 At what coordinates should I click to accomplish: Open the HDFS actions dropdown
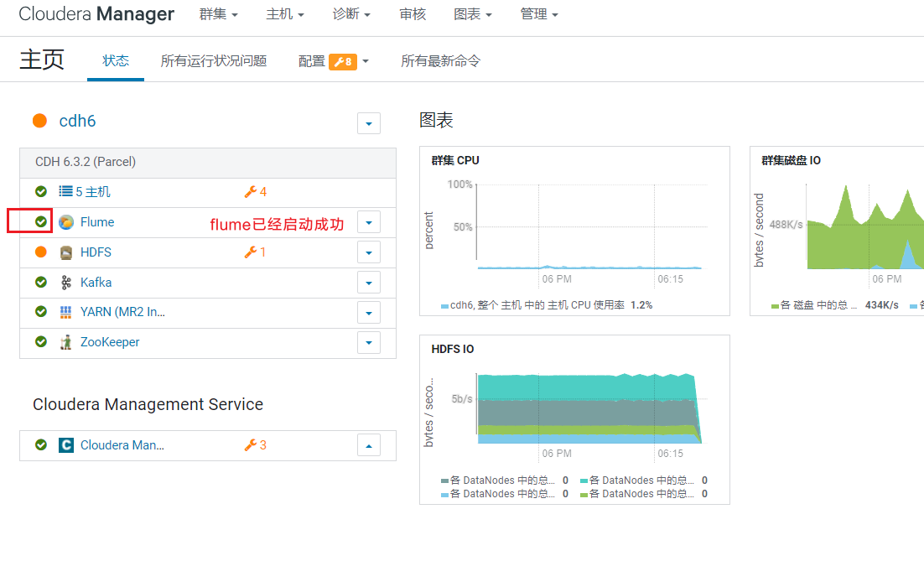point(369,252)
